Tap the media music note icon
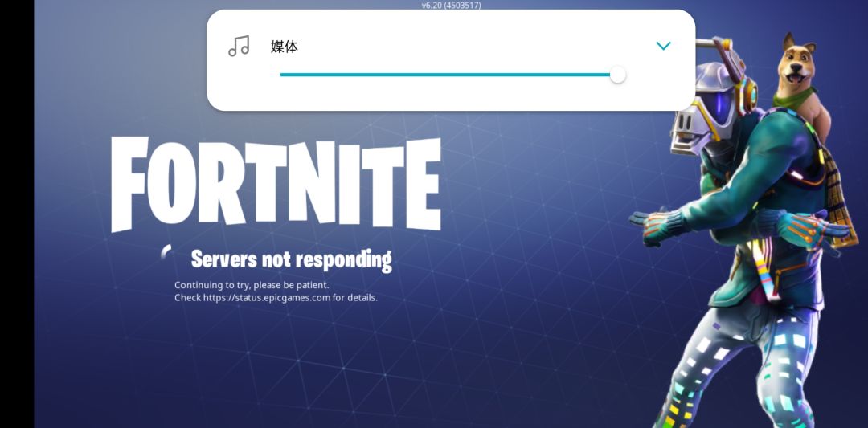The image size is (868, 428). tap(239, 46)
